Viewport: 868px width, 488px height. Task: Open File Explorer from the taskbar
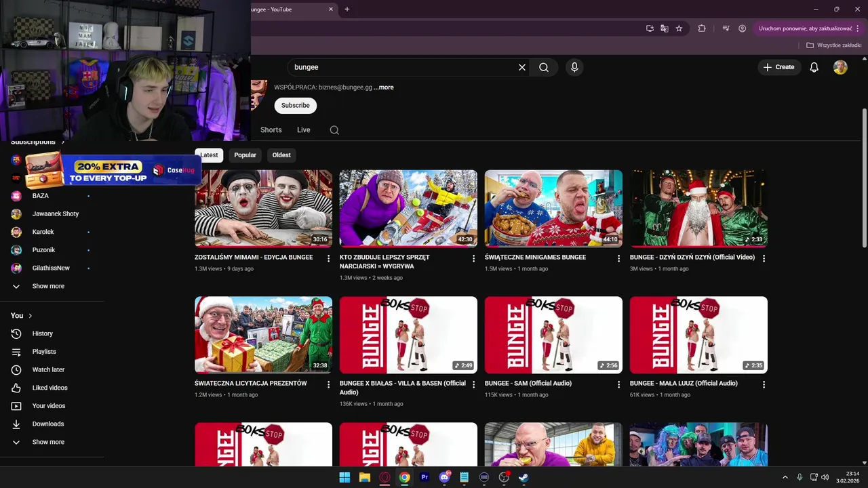tap(364, 477)
